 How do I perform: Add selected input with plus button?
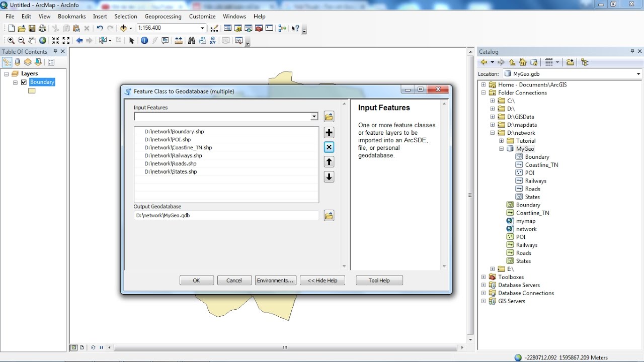[x=329, y=133]
